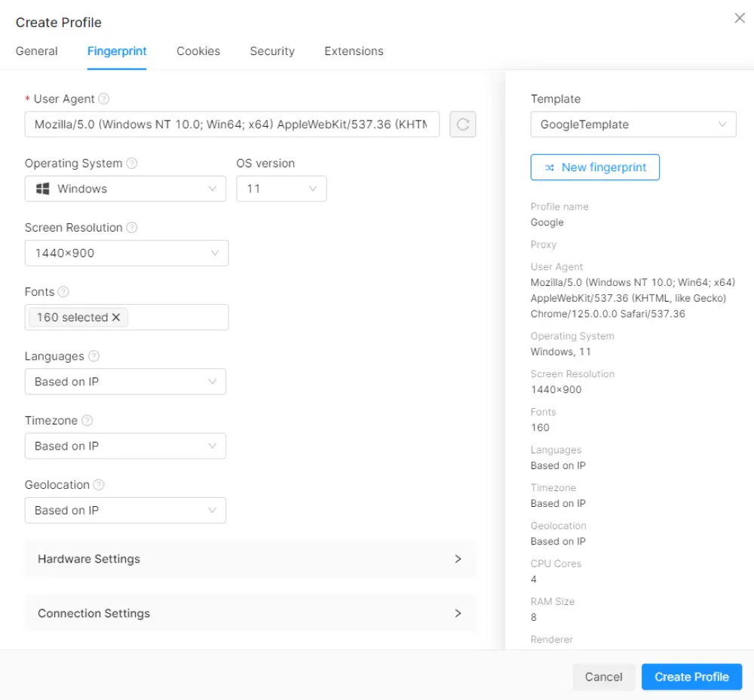Click the summary User Agent Chrome/125.0.0.0 line
Screen dimensions: 754x700
click(607, 314)
